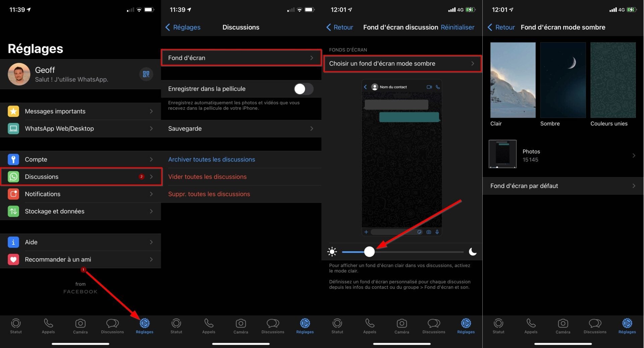Tap Suppr. toutes les discussions

(x=209, y=194)
